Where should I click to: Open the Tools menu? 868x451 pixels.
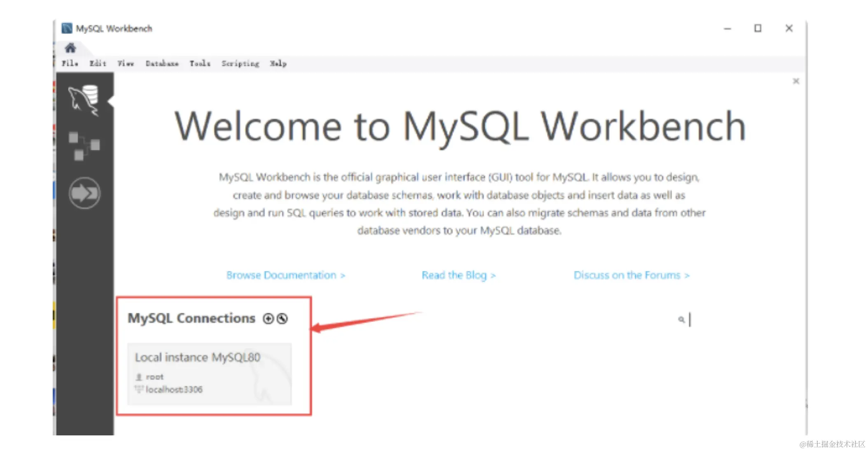(x=200, y=63)
